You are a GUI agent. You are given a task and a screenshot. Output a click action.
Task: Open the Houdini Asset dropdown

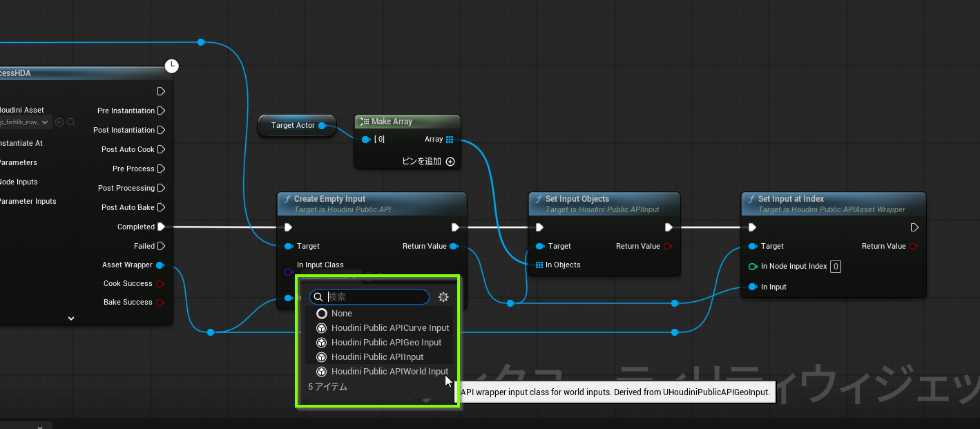26,122
